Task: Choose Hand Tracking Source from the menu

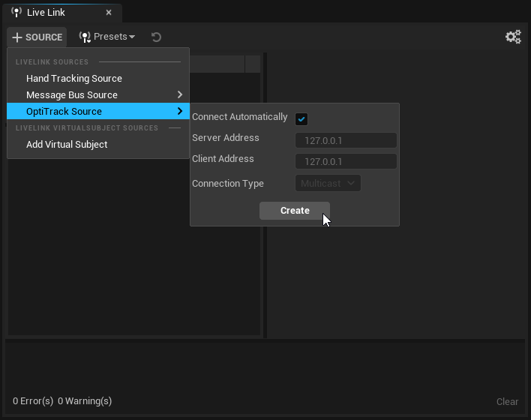Action: pos(74,79)
